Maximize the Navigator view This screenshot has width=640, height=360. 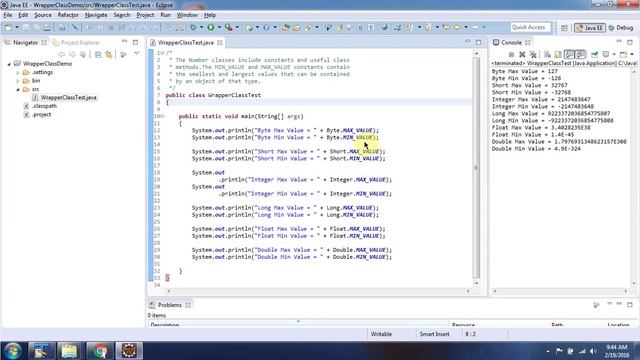click(x=136, y=42)
